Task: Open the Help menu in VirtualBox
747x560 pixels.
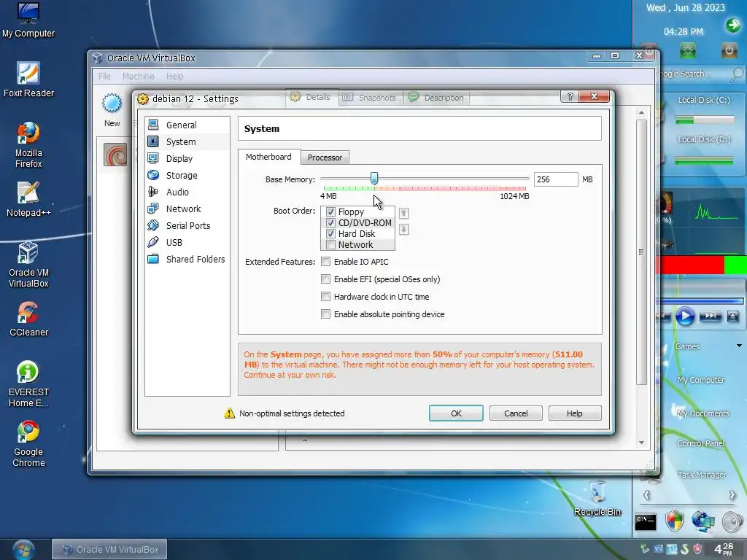Action: tap(175, 76)
